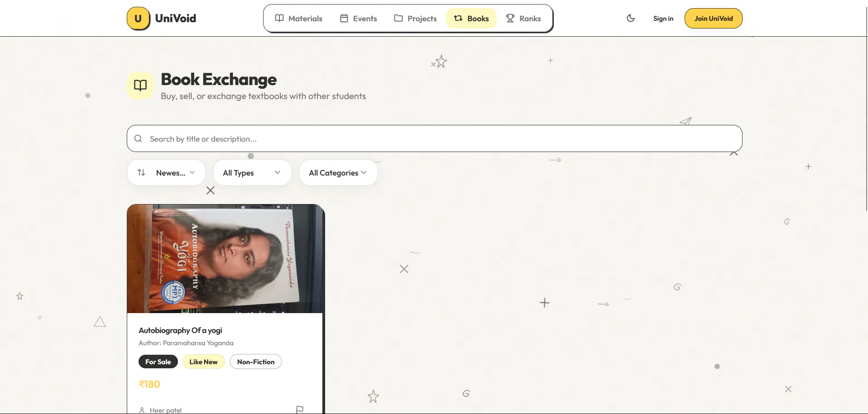Image resolution: width=868 pixels, height=414 pixels.
Task: Open the Ranks tab
Action: [523, 19]
